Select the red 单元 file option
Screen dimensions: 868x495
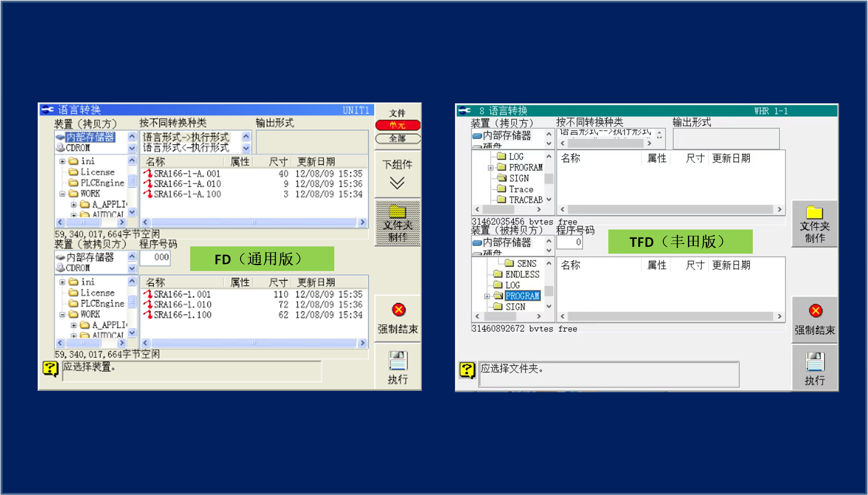(397, 125)
